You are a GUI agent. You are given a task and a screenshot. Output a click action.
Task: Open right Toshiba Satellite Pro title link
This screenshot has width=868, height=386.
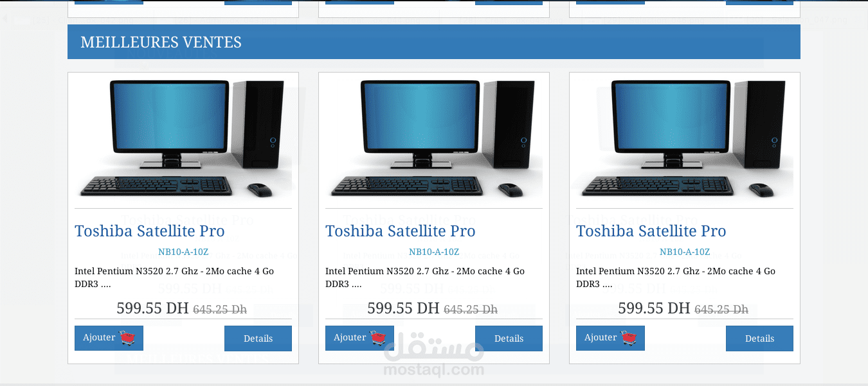click(651, 231)
